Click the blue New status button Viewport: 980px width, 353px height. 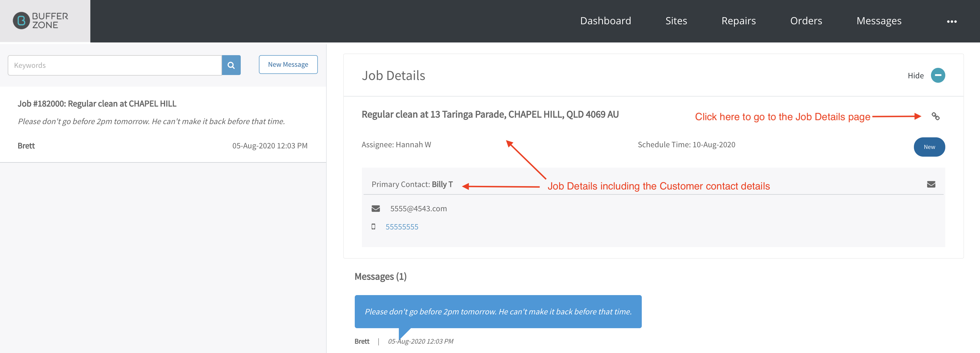pyautogui.click(x=929, y=147)
